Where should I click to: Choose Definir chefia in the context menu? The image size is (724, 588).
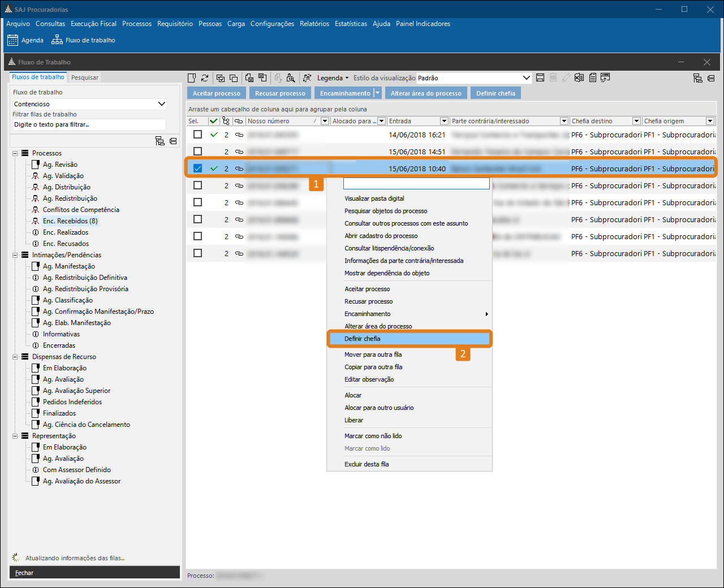[x=410, y=339]
